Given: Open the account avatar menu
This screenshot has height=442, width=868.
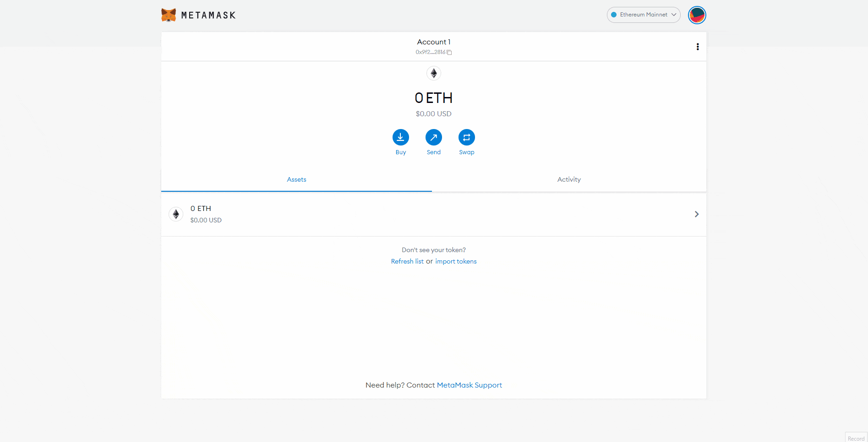Looking at the screenshot, I should point(697,15).
